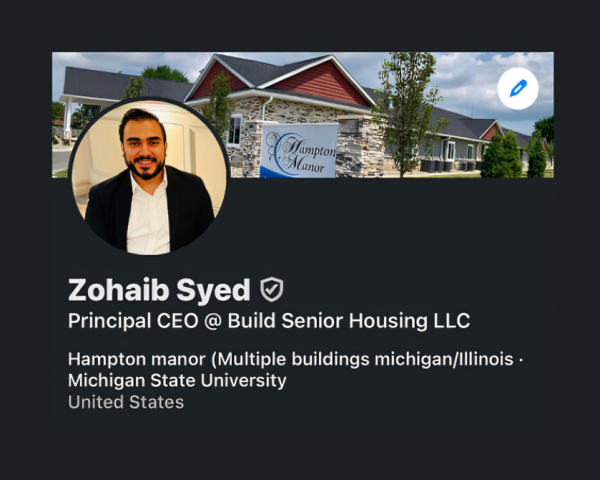
Task: Open the verification shield badge beside name
Action: coord(272,289)
